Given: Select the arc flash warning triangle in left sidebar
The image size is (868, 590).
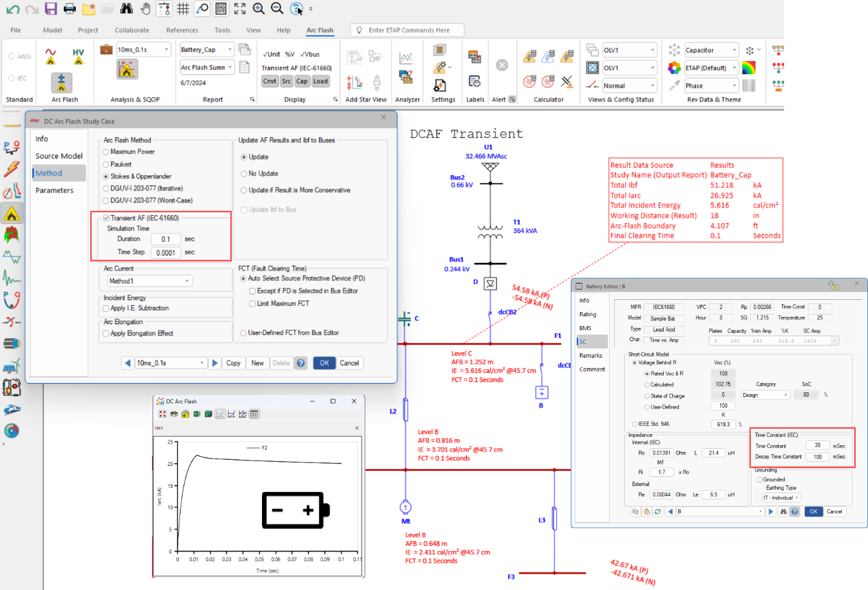Looking at the screenshot, I should coord(12,213).
